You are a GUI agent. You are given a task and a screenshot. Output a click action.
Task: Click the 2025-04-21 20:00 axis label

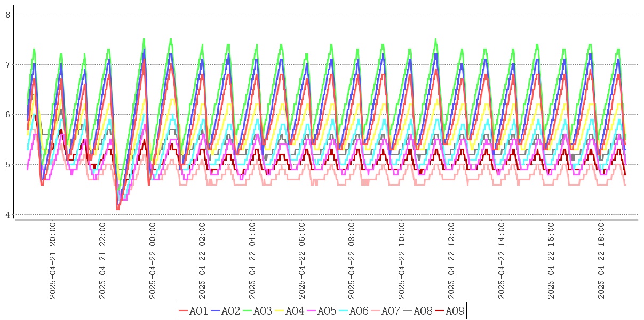53,261
